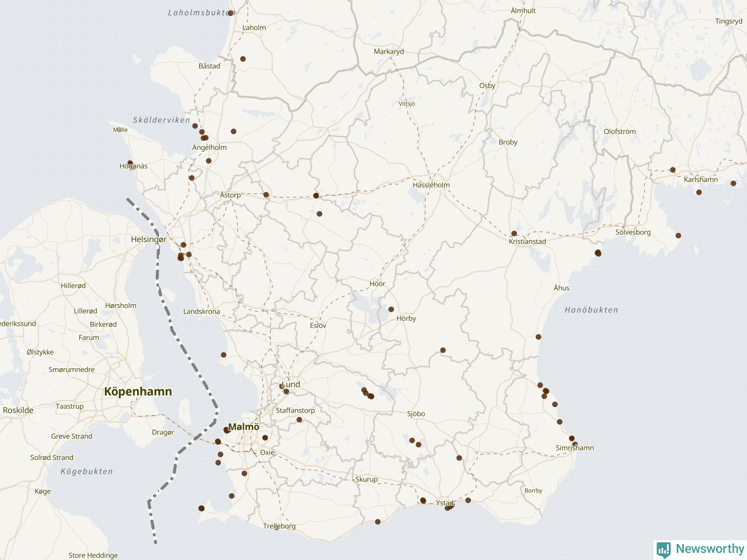747x560 pixels.
Task: Click the Karlshamn label
Action: pos(701,180)
